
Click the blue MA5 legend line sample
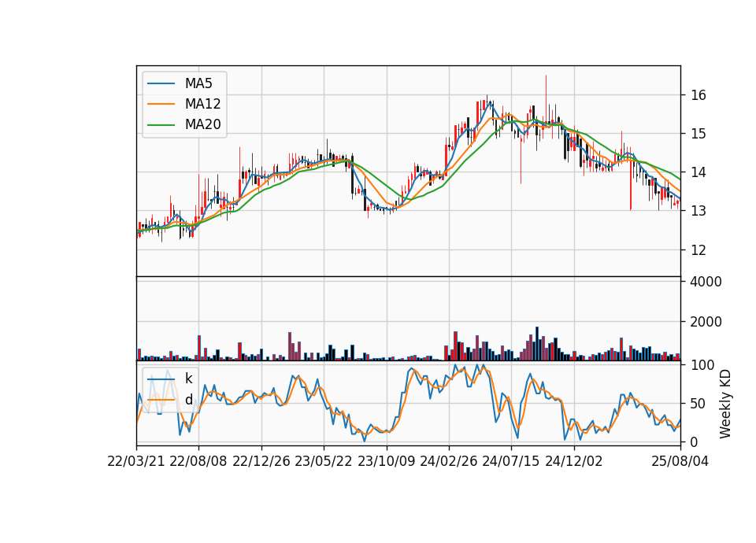[161, 83]
